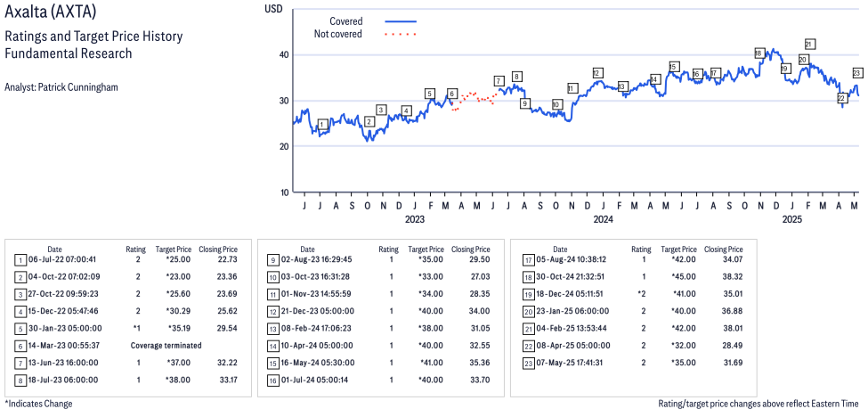The image size is (868, 409).
Task: Select chart marker 23 at the chart's end
Action: [x=857, y=73]
